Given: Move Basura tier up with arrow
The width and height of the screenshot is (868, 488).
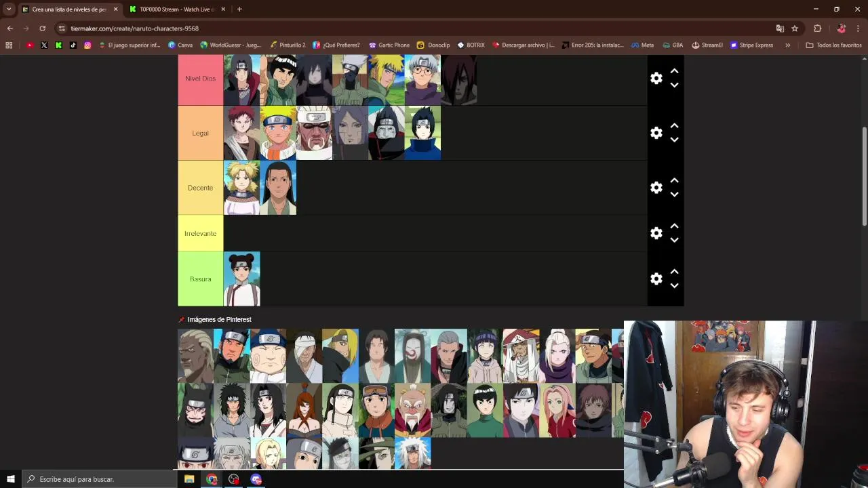Looking at the screenshot, I should click(674, 272).
